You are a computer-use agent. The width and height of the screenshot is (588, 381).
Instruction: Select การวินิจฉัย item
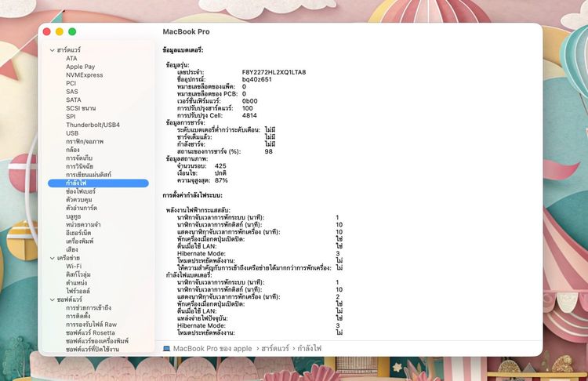pos(79,166)
